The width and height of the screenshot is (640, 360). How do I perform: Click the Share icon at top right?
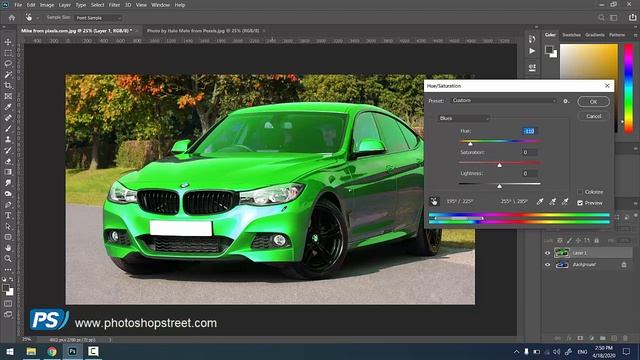click(x=632, y=18)
